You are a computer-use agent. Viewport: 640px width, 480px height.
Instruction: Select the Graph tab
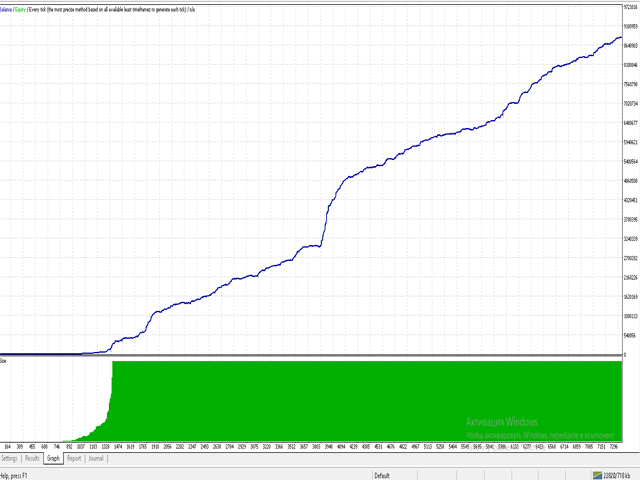point(54,458)
